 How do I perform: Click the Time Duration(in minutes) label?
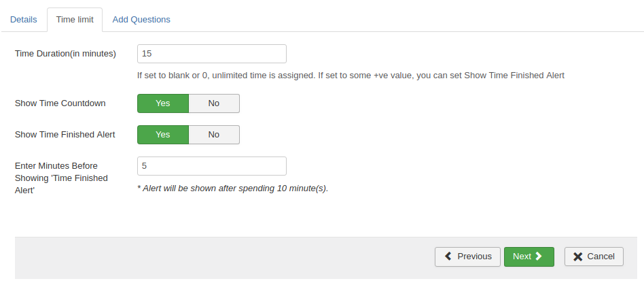point(65,54)
